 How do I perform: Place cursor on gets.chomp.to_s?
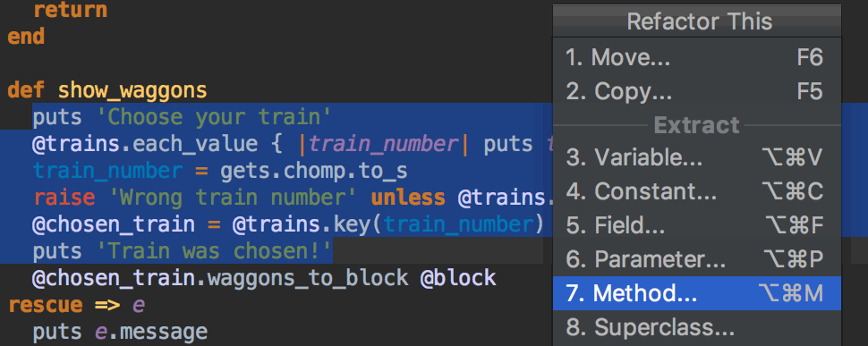(314, 172)
